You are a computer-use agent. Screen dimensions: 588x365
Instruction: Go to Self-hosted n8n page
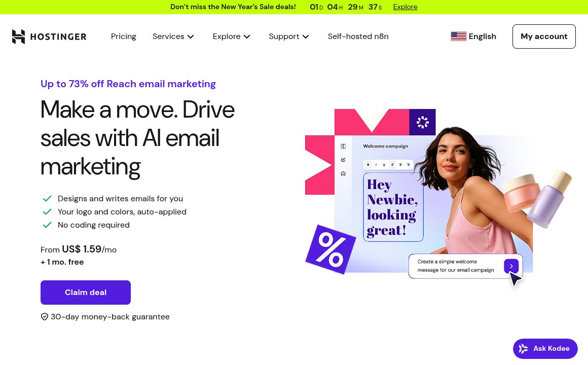[x=358, y=36]
